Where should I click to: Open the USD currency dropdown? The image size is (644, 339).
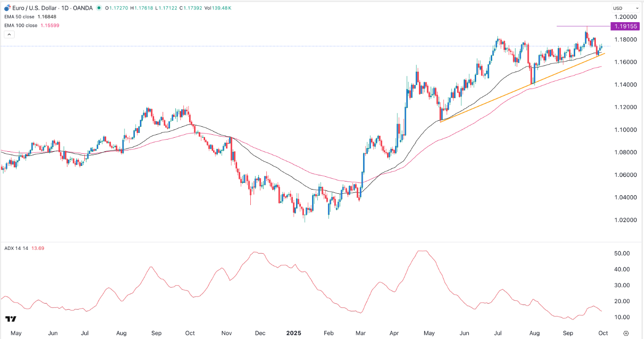tap(625, 8)
